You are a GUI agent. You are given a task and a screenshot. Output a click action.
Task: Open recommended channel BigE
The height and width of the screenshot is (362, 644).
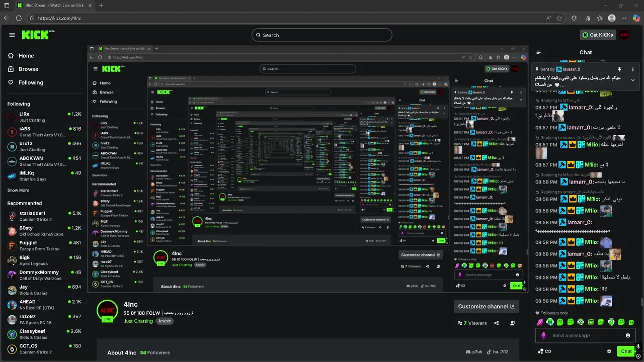(x=44, y=260)
